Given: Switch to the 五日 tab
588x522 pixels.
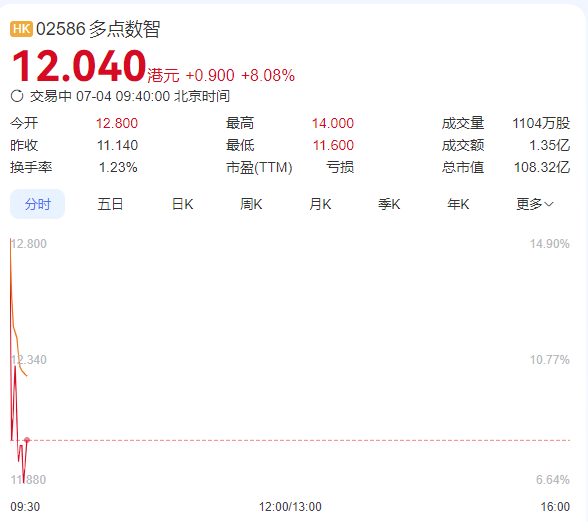Looking at the screenshot, I should (x=110, y=204).
